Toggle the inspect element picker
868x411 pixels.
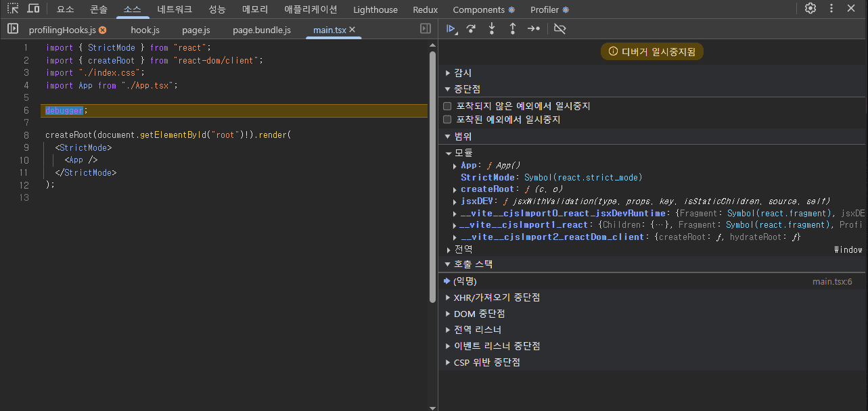(x=13, y=9)
